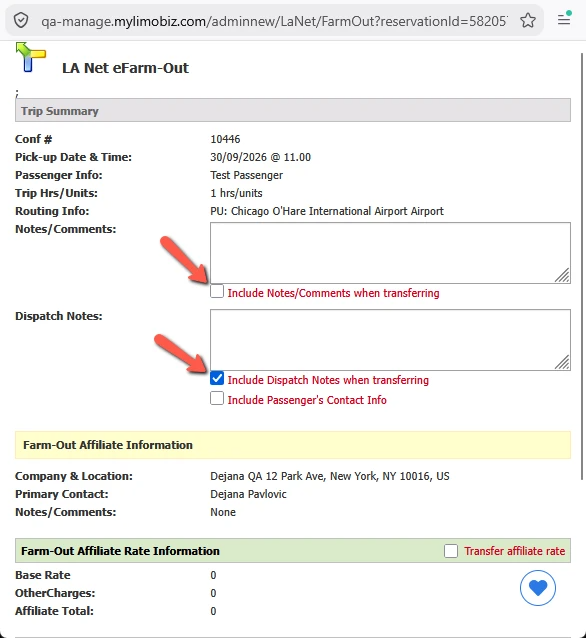Click the Affiliate Total label
Viewport: 586px width, 638px height.
[x=54, y=611]
